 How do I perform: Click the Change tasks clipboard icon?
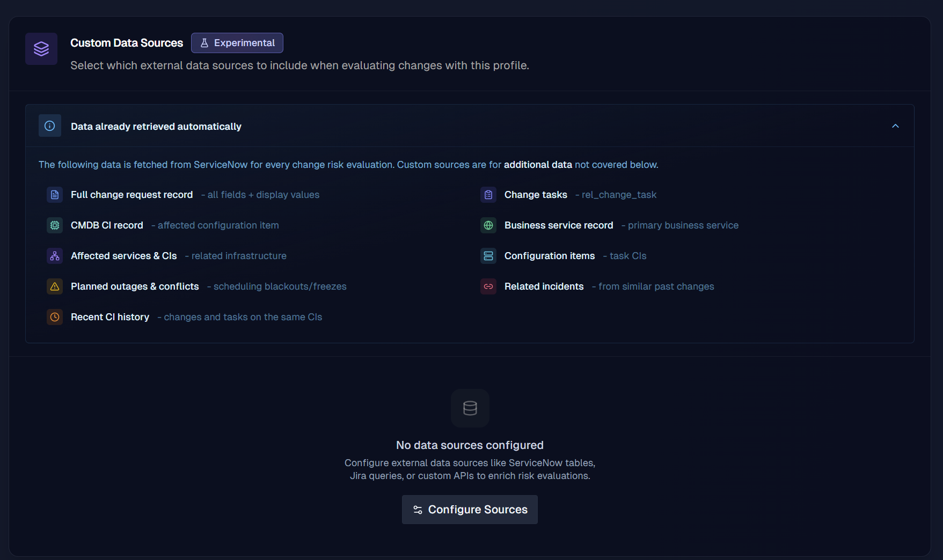(488, 195)
